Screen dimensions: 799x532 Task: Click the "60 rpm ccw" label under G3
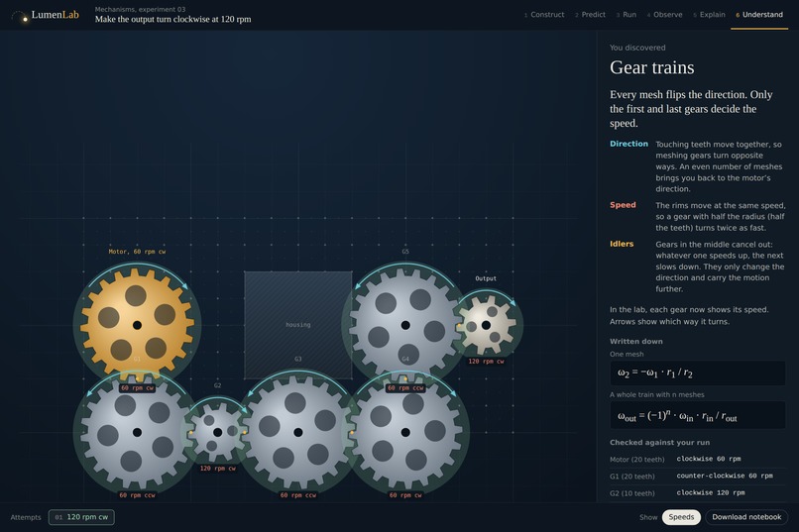[298, 494]
